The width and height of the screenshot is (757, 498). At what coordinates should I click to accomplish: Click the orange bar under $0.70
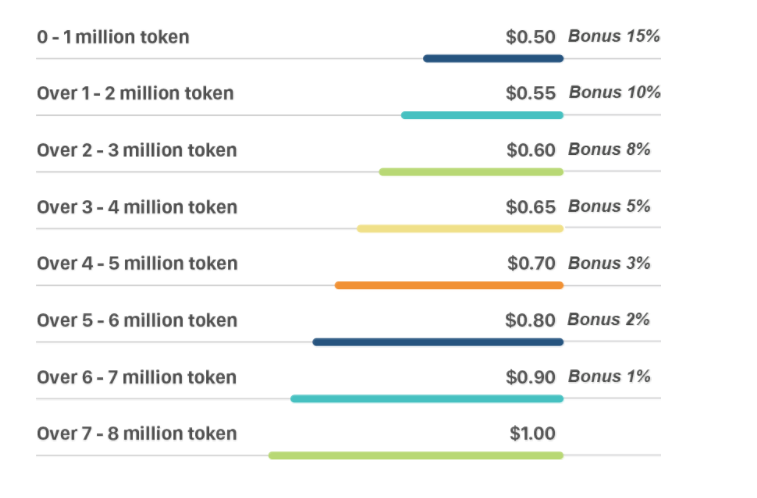point(449,286)
